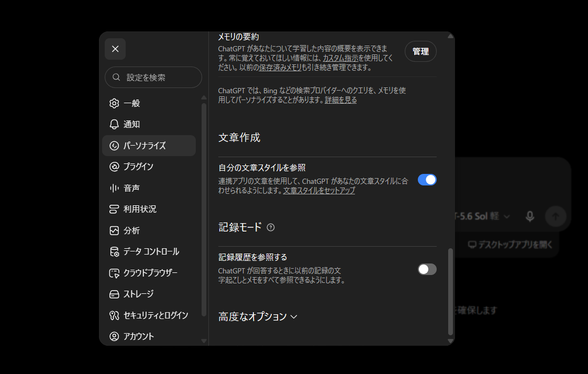Click the 一般 gear icon
The image size is (588, 374).
[x=114, y=103]
